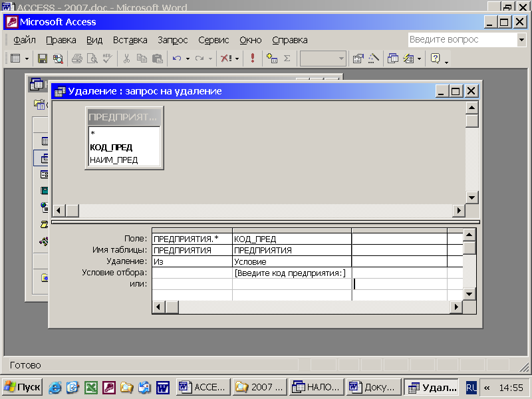The width and height of the screenshot is (532, 399).
Task: Switch to the 'ACCE...' Word taskbar button
Action: tap(203, 387)
